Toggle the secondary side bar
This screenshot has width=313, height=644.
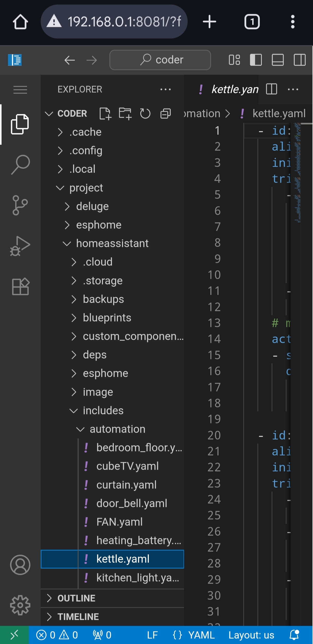[300, 60]
